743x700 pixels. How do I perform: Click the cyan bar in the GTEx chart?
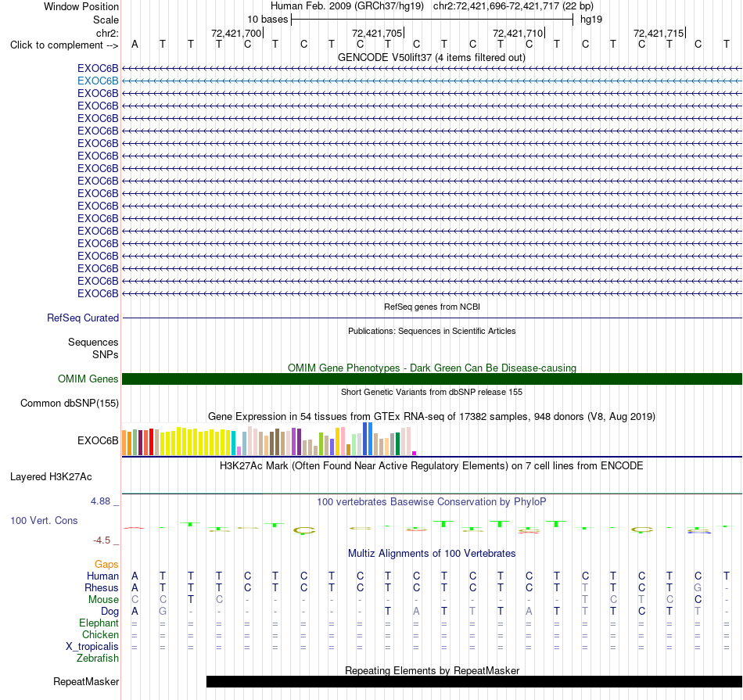tap(234, 443)
